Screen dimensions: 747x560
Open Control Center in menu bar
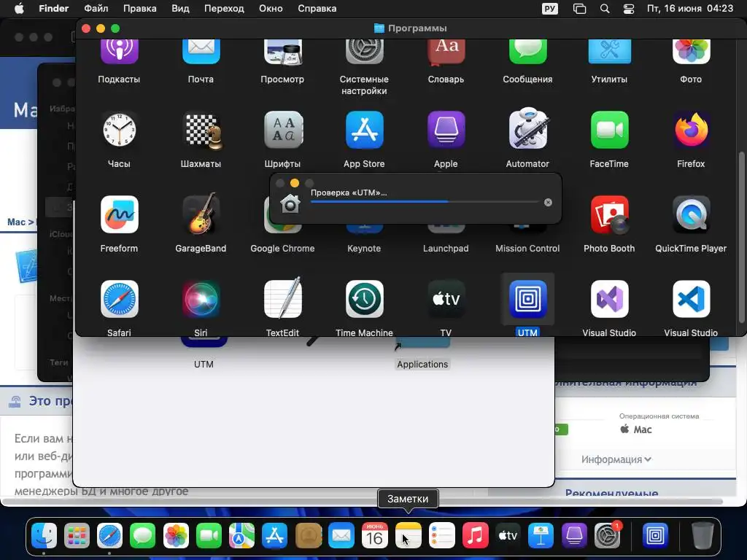(x=629, y=9)
